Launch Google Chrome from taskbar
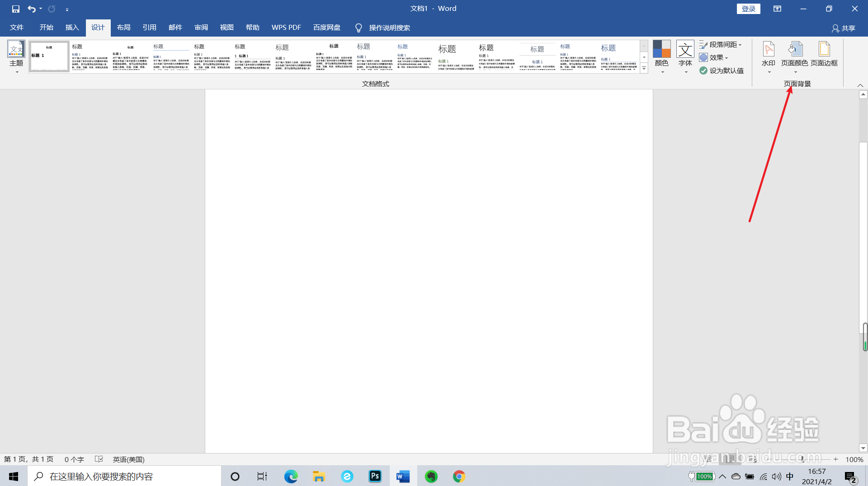 tap(459, 476)
